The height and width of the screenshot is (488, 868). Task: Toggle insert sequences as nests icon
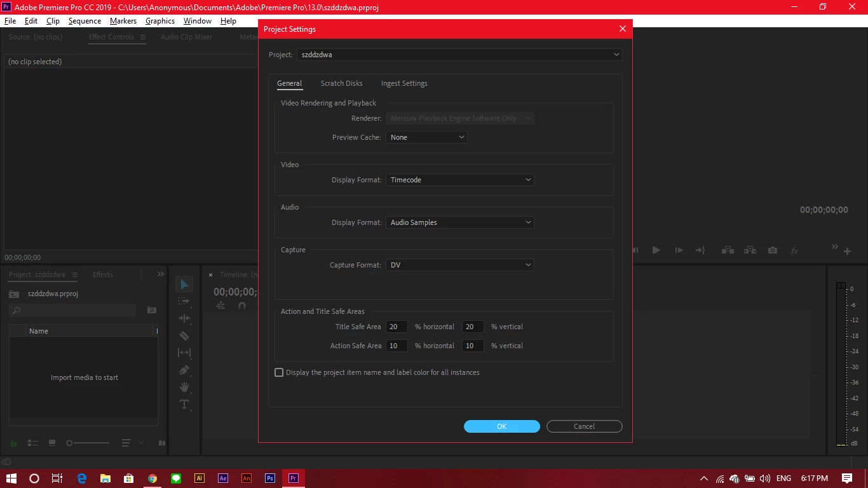pos(220,306)
